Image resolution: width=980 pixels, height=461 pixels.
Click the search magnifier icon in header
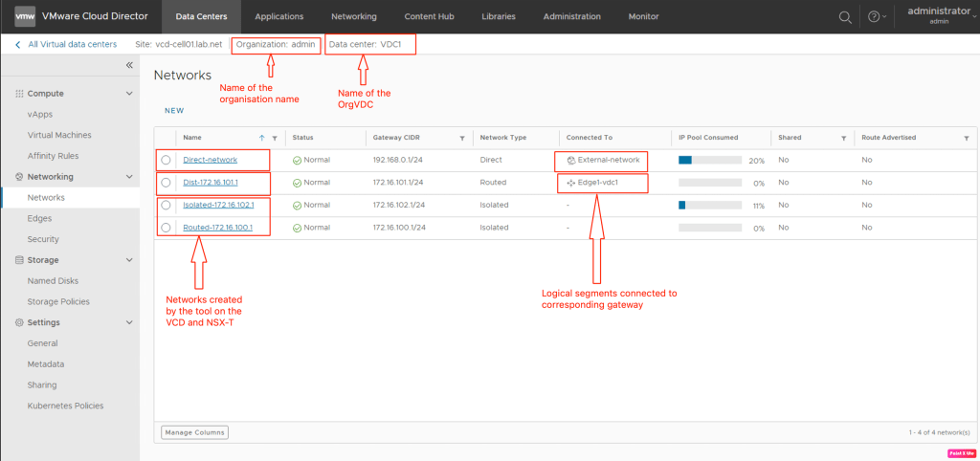pos(845,17)
